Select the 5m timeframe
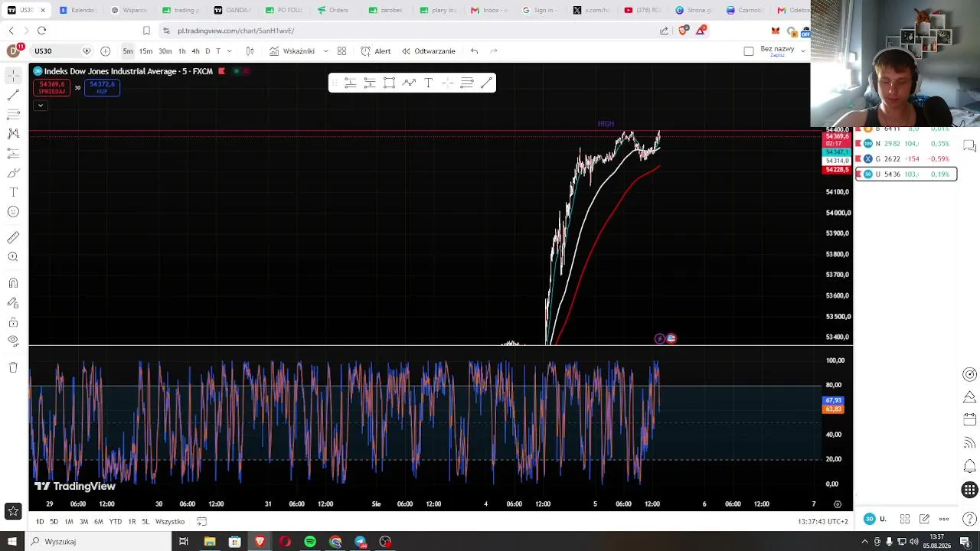The width and height of the screenshot is (980, 551). pyautogui.click(x=128, y=51)
